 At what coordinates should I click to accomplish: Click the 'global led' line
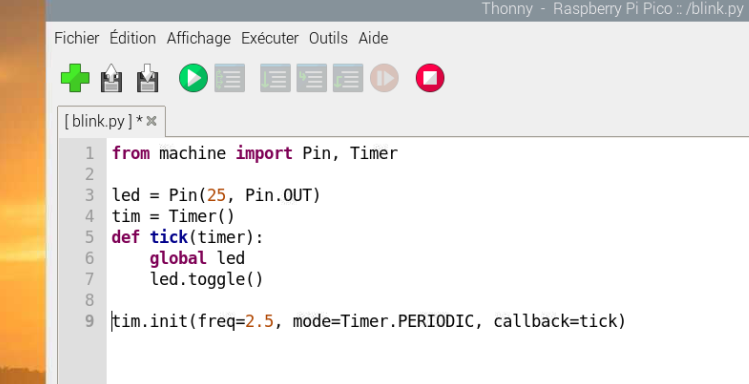[197, 258]
